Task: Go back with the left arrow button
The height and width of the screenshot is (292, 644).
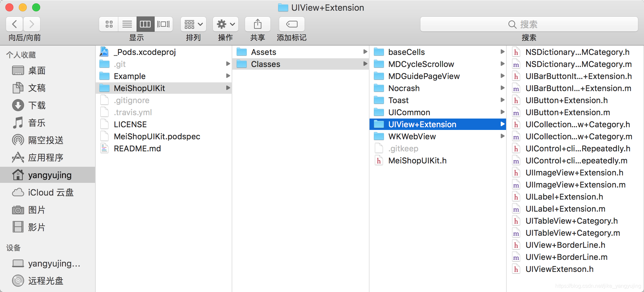Action: click(14, 24)
